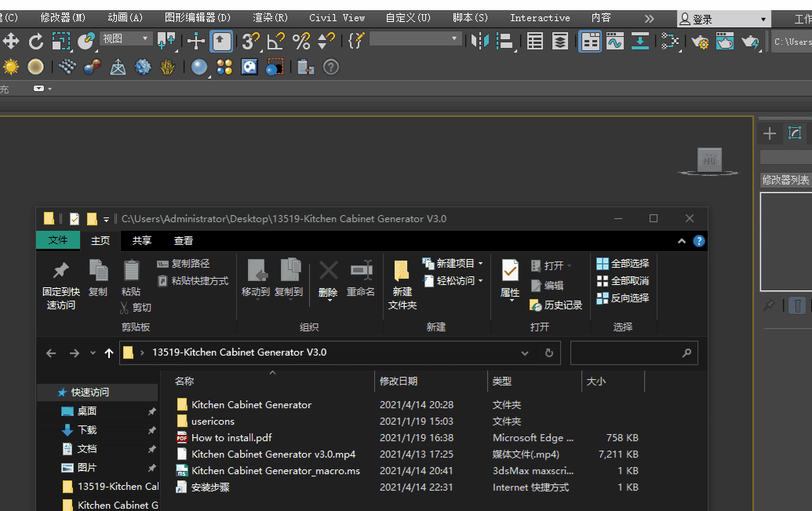Open the 新建项目 dropdown
Screen dimensions: 812x511
click(x=453, y=263)
